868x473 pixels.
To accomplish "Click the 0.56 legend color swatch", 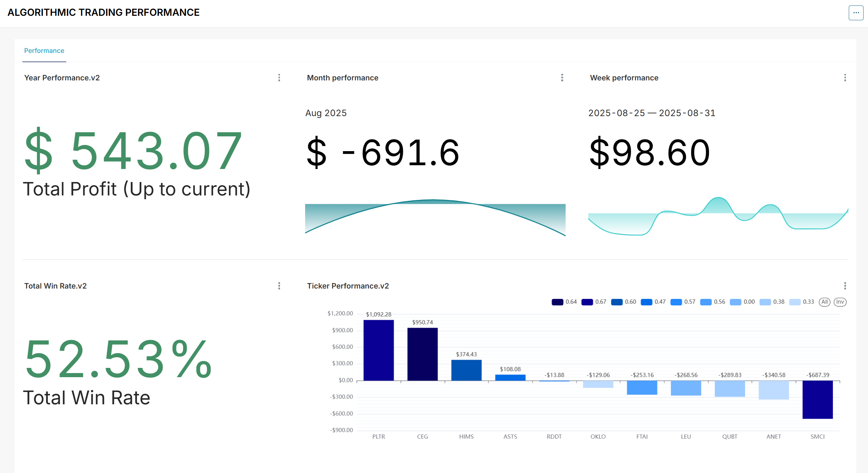I will [706, 302].
